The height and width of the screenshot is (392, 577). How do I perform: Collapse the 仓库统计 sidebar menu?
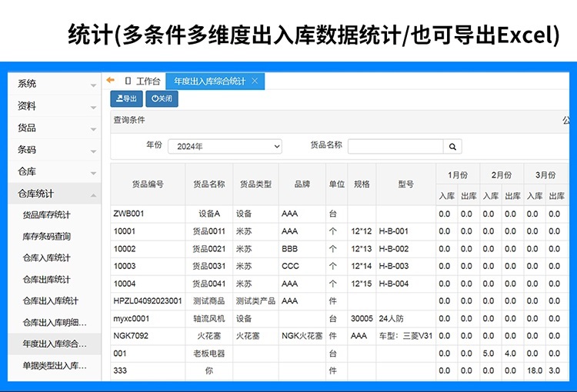55,194
